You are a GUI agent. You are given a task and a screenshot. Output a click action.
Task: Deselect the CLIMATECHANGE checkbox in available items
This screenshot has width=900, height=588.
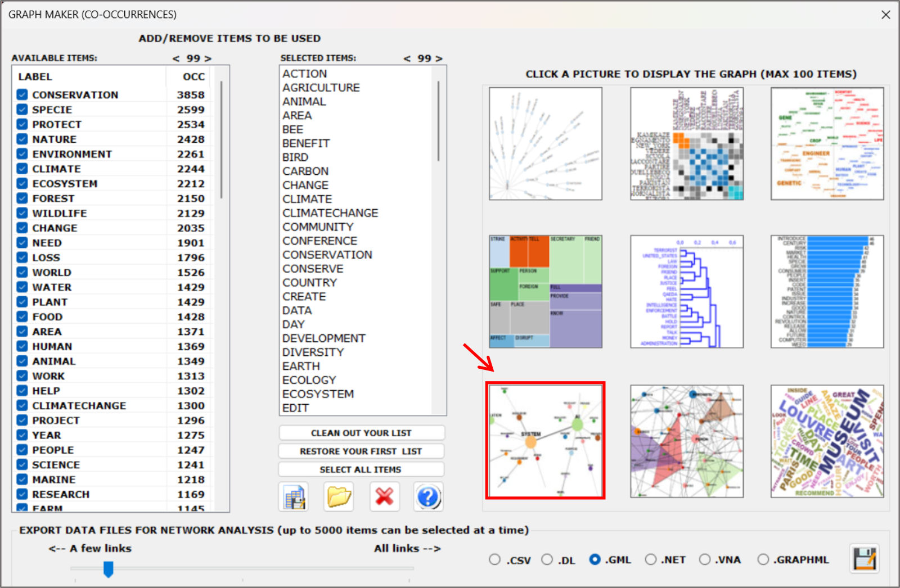point(22,405)
